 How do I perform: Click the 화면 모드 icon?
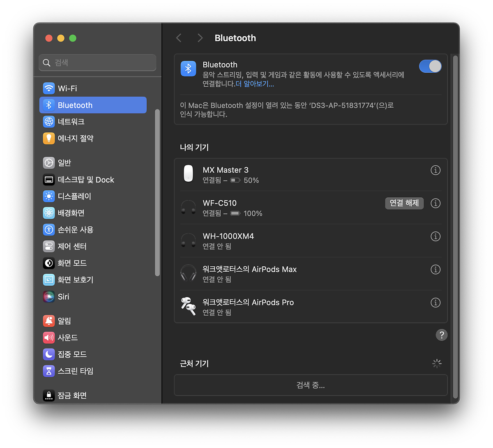click(x=49, y=263)
